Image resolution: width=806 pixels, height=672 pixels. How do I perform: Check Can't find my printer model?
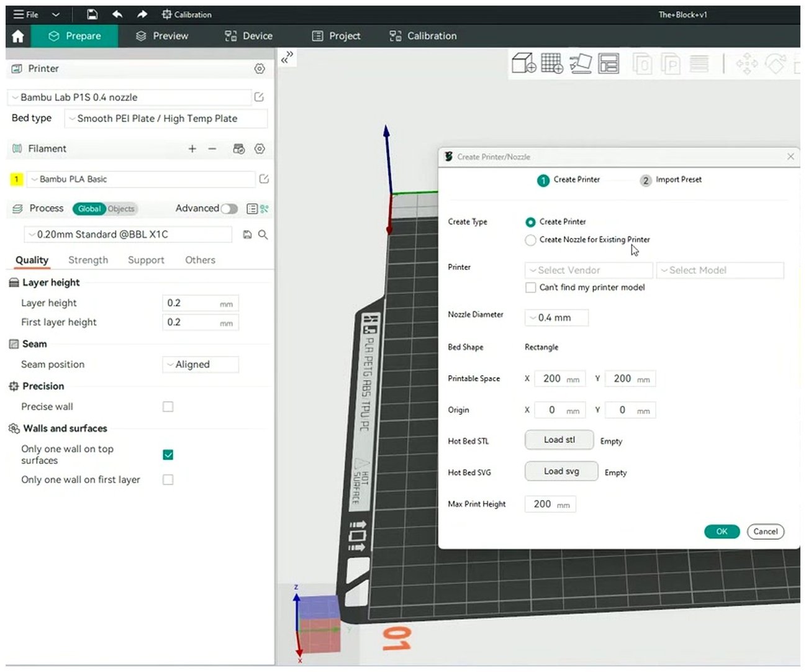[530, 288]
